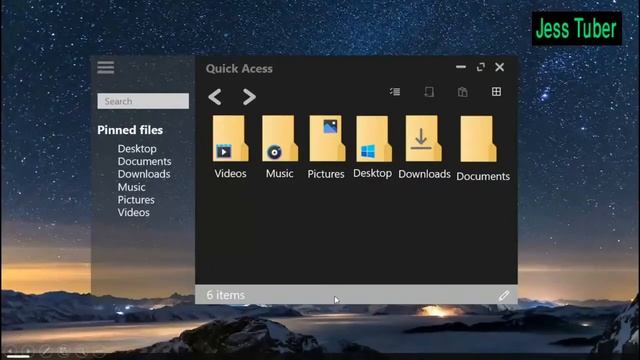Switch to list view icon
Viewport: 640px width, 360px height.
(x=395, y=92)
